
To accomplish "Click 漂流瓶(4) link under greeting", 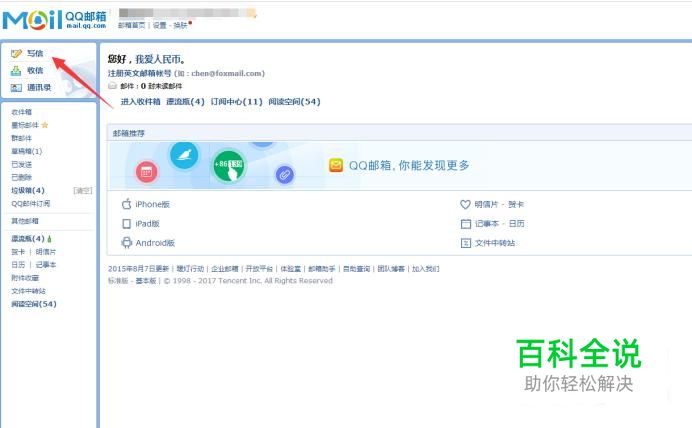I will point(185,101).
